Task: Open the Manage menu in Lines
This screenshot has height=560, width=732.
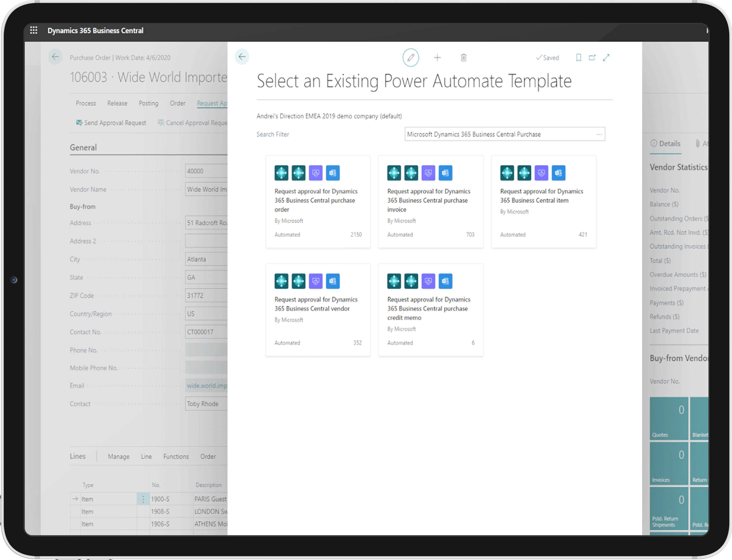Action: (119, 456)
